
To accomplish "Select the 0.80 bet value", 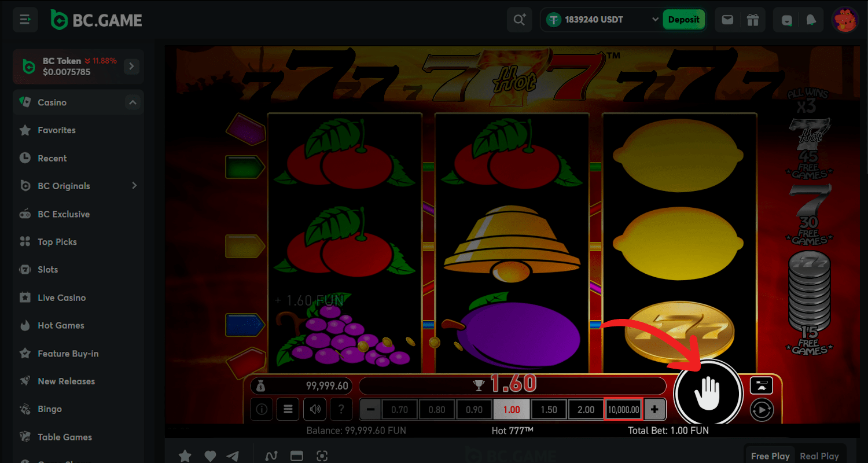I will coord(437,410).
